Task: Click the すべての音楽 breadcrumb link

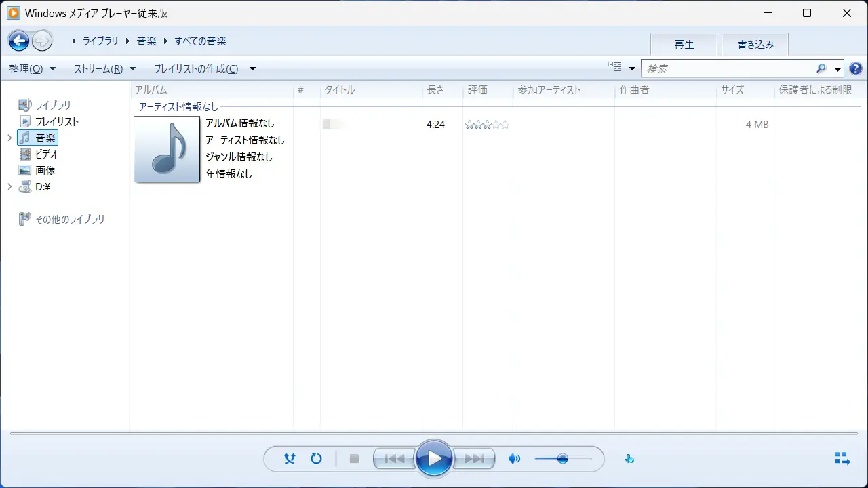Action: tap(201, 41)
